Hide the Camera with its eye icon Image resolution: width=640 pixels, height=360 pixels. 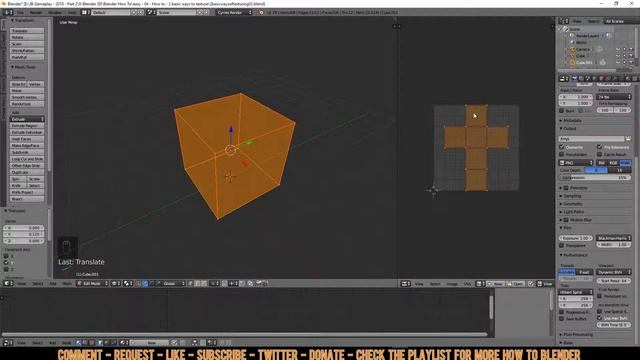coord(618,49)
